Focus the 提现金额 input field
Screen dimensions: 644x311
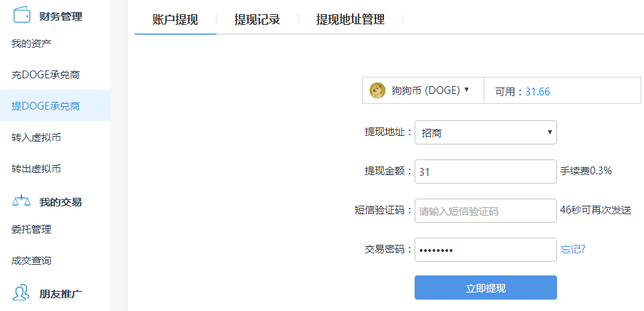point(486,172)
